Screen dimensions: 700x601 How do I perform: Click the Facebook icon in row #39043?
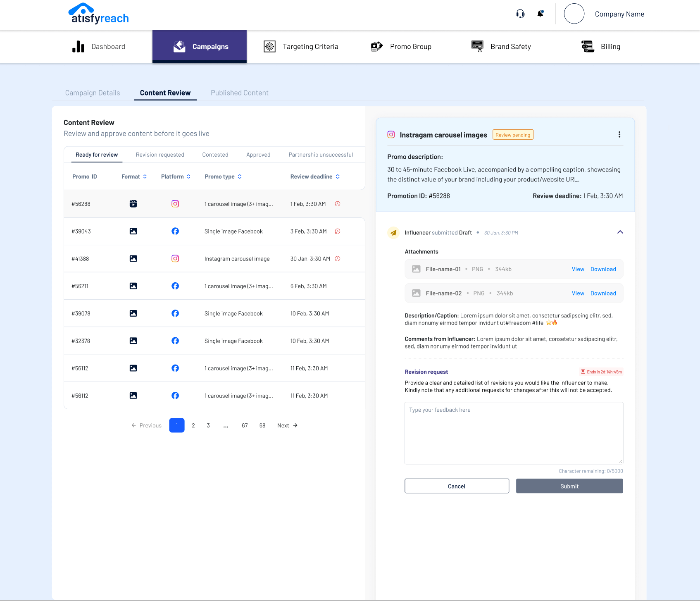[x=175, y=231]
